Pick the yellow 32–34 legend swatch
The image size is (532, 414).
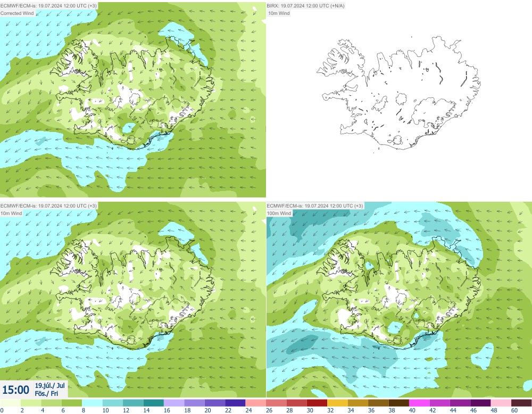pos(338,403)
